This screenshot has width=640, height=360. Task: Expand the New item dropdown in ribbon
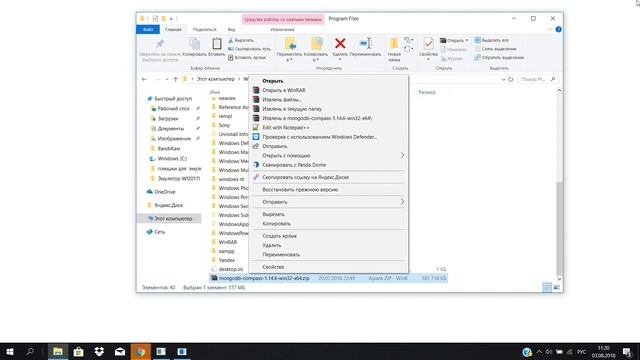pyautogui.click(x=408, y=40)
